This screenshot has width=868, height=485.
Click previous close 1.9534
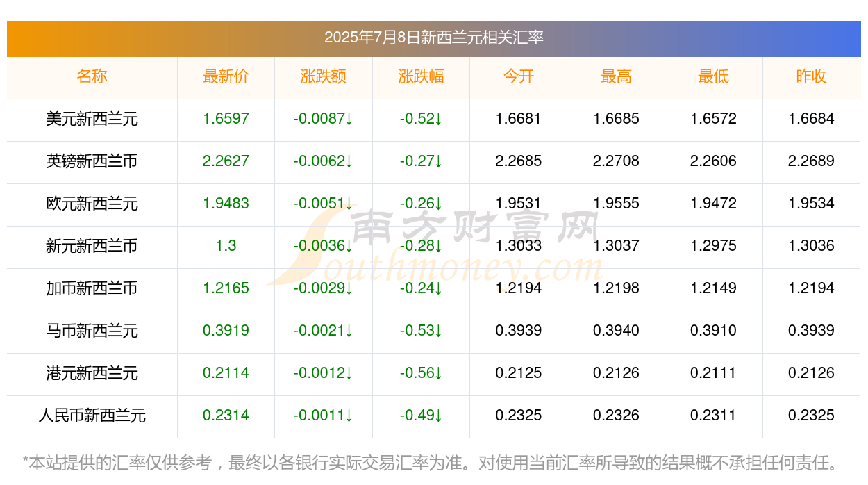pos(811,204)
